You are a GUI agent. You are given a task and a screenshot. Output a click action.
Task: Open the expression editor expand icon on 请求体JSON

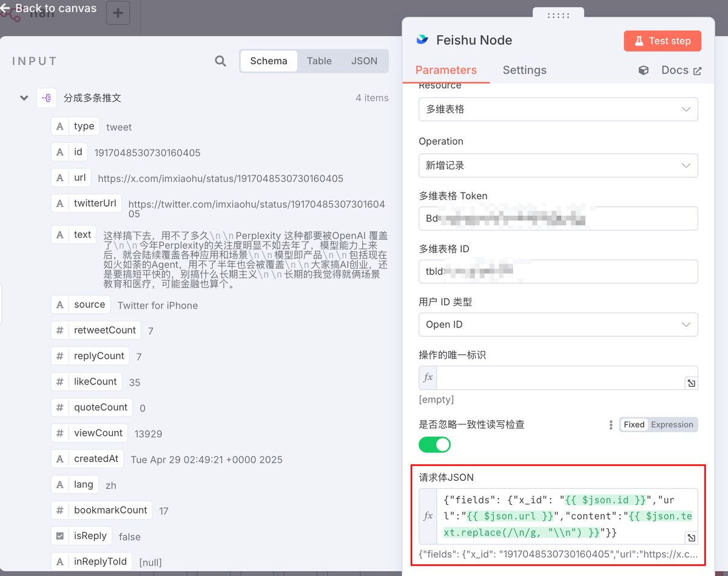coord(691,538)
